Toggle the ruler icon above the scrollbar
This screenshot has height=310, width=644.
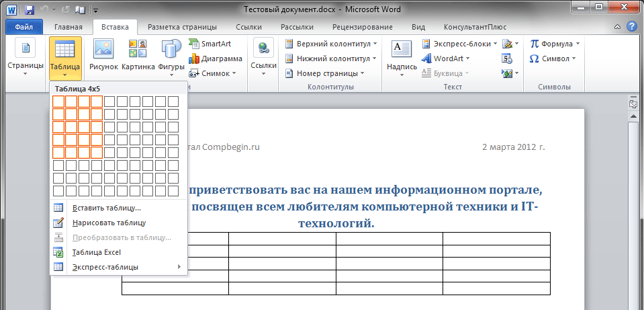633,103
